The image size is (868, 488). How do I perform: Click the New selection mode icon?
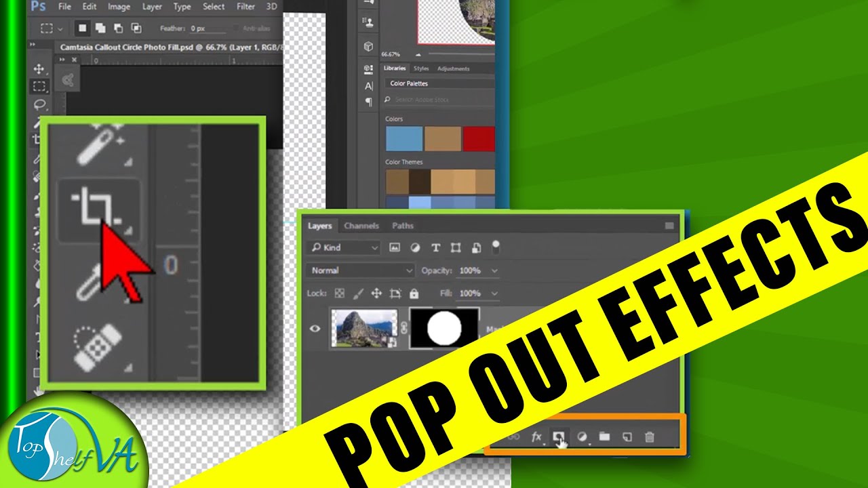[83, 28]
